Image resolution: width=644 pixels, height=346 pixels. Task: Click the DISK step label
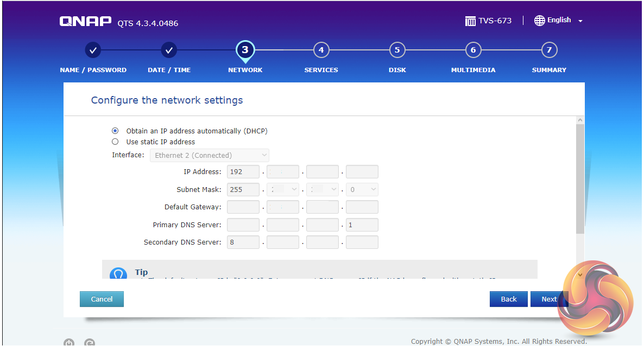(x=397, y=70)
